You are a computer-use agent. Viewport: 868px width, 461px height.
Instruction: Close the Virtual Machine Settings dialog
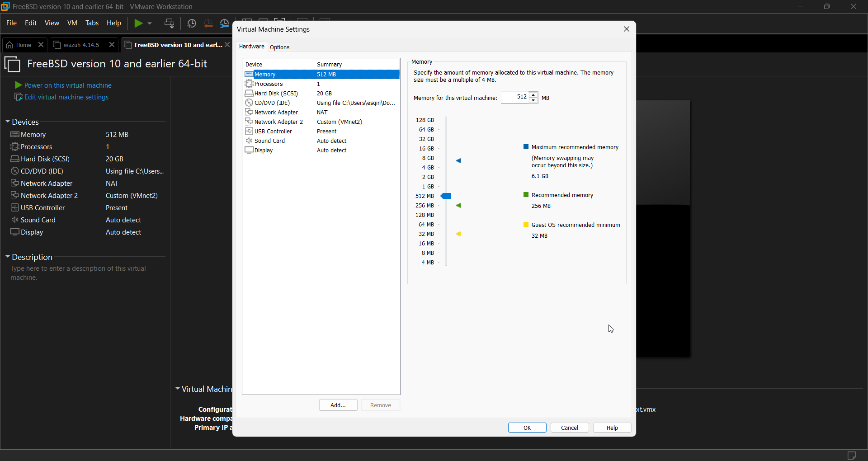pyautogui.click(x=627, y=29)
